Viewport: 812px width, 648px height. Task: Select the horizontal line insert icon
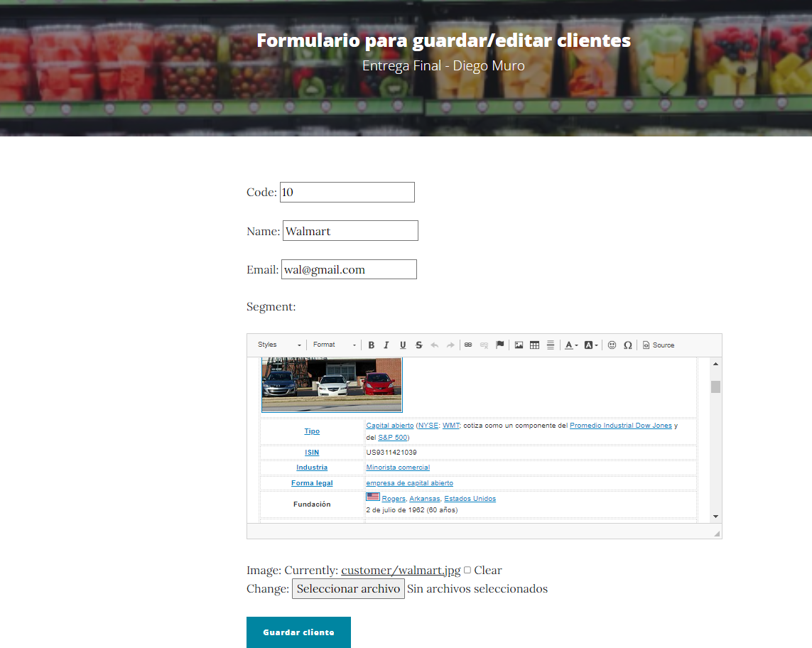(x=550, y=345)
